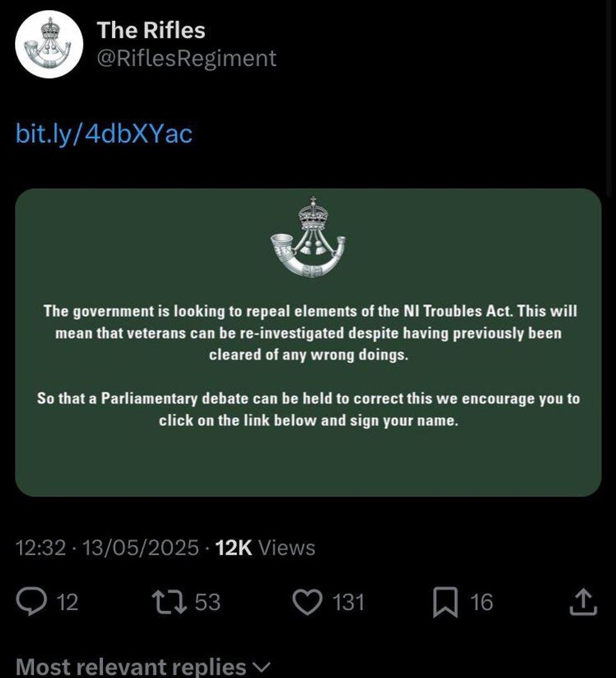Open The Rifles display name
Image resolution: width=616 pixels, height=678 pixels.
click(x=151, y=30)
